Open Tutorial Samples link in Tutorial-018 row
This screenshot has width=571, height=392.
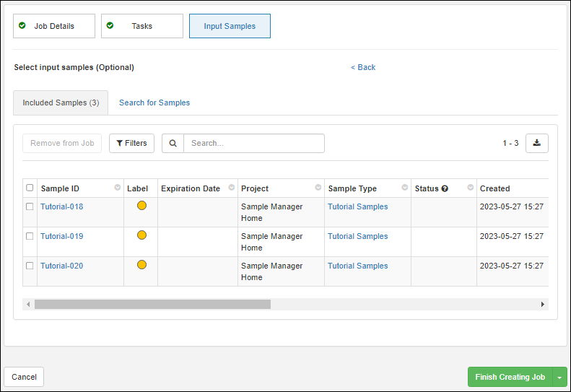[x=357, y=206]
